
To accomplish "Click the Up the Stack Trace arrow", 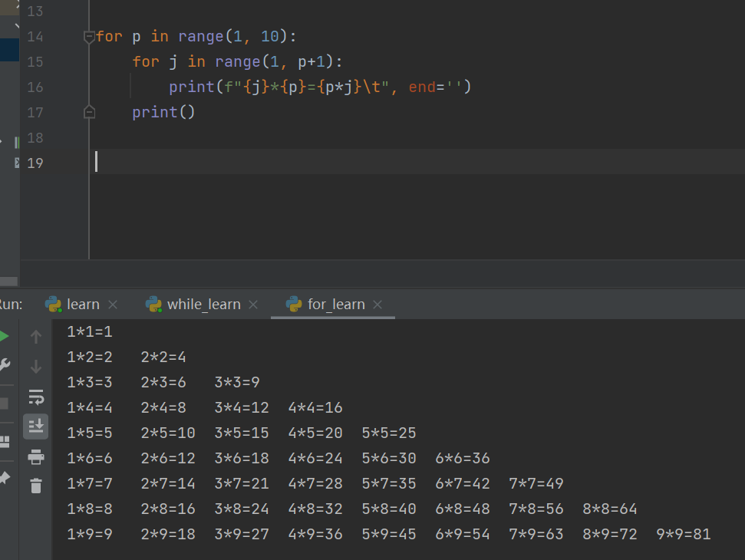I will 35,337.
